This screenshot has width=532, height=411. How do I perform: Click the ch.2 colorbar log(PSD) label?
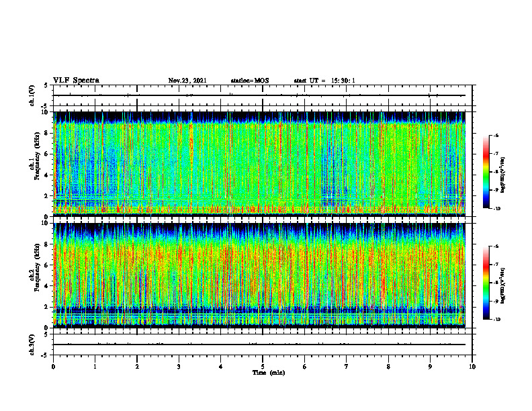[x=503, y=286]
